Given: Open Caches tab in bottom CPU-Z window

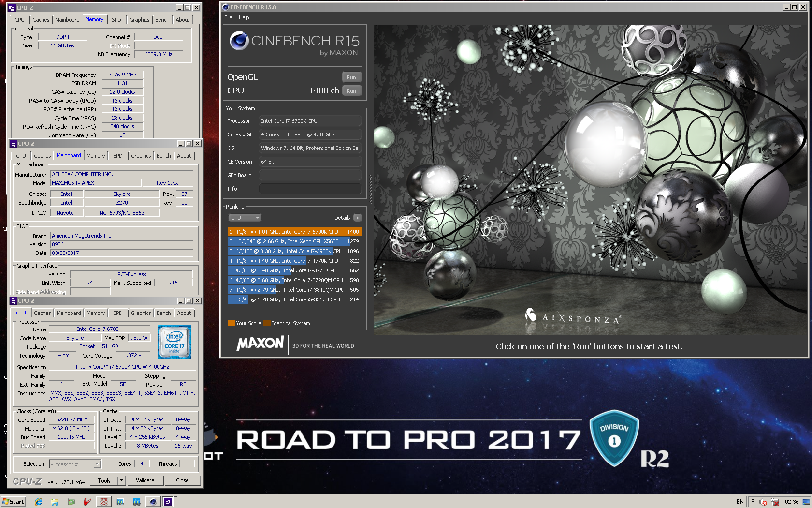Looking at the screenshot, I should click(x=43, y=313).
